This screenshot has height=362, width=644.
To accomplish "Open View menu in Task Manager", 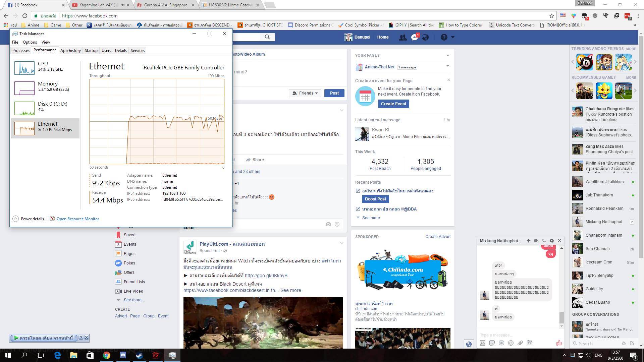I will (x=46, y=42).
